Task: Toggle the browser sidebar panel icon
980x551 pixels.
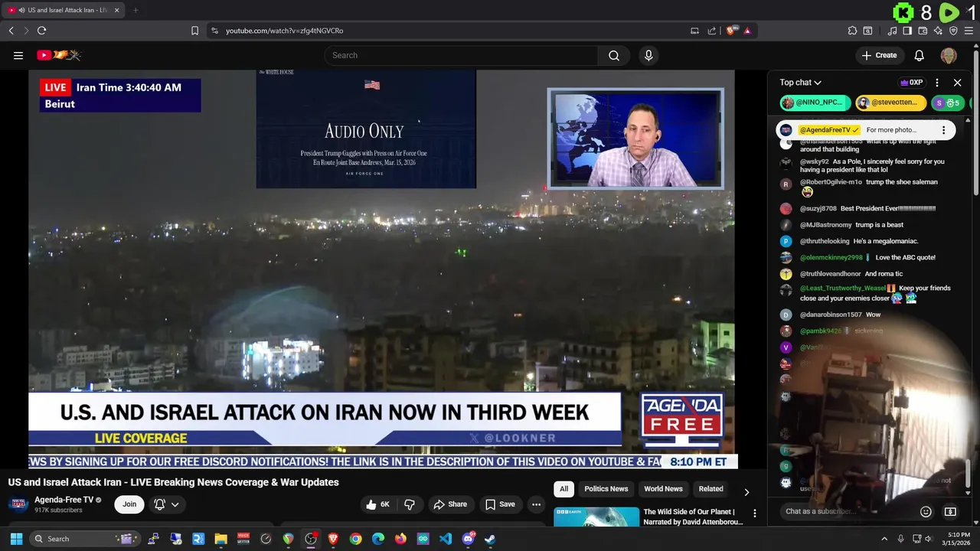Action: tap(907, 31)
